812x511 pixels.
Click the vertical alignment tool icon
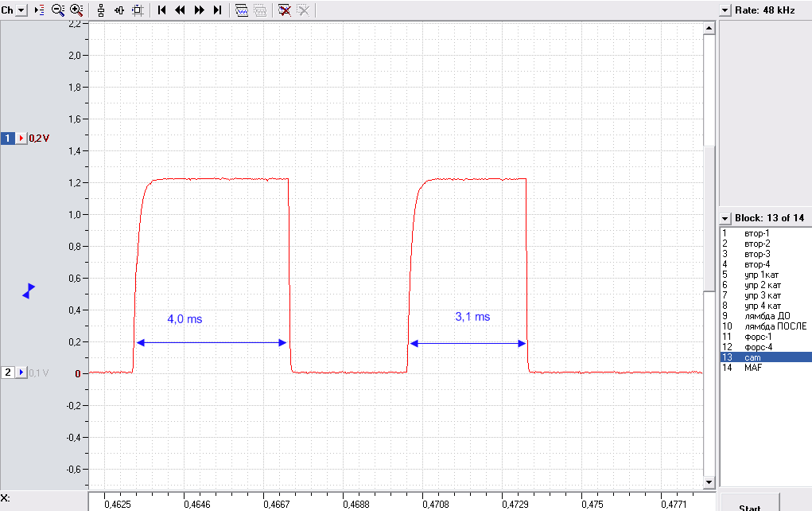pos(101,10)
